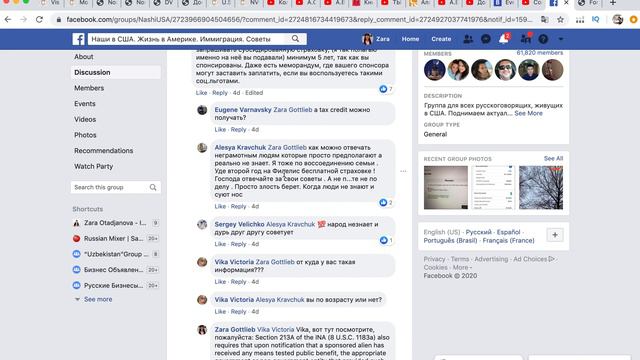Click Vika Victoria's name on age question

click(x=234, y=300)
